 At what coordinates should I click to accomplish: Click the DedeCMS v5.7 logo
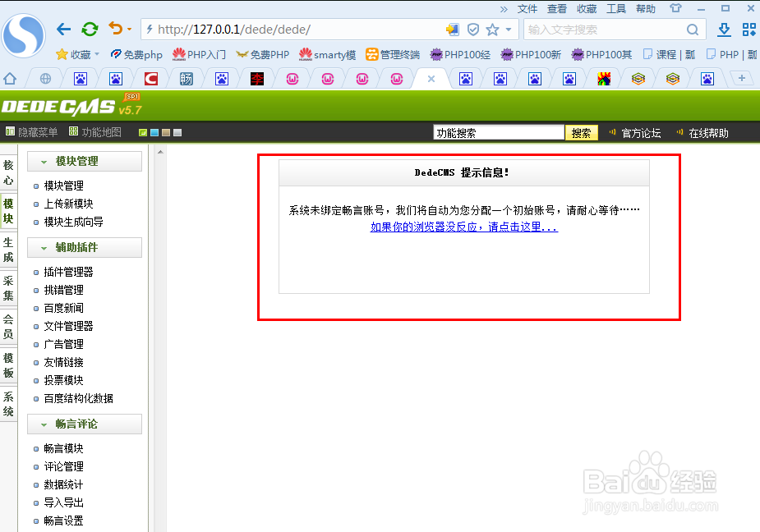pyautogui.click(x=71, y=105)
